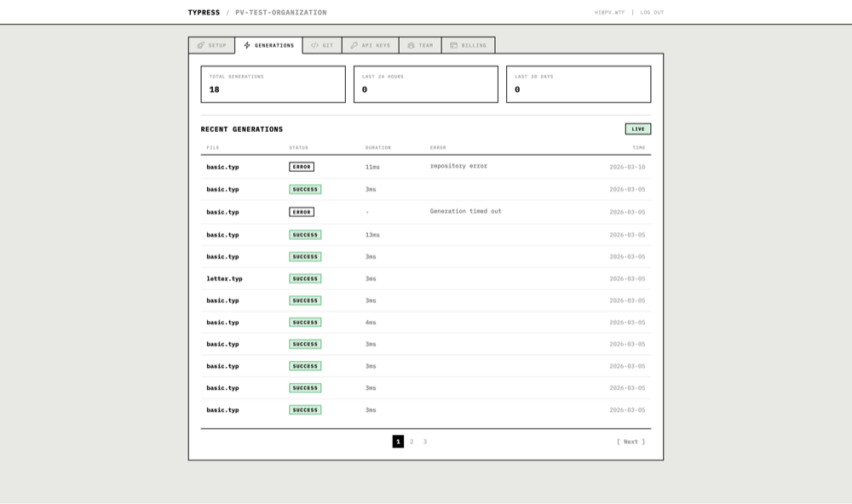
Task: Click the Duration column header
Action: click(378, 148)
